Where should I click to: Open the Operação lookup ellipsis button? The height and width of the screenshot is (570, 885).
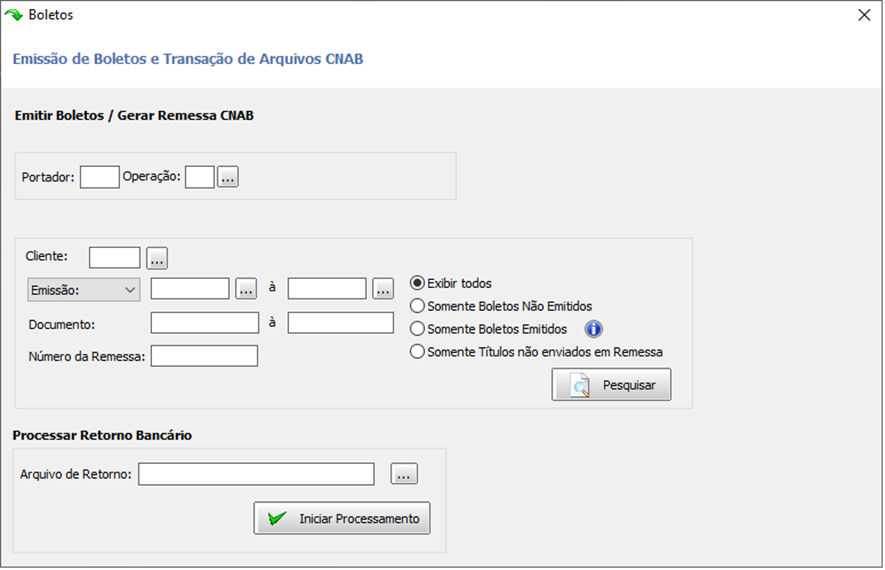pos(228,177)
